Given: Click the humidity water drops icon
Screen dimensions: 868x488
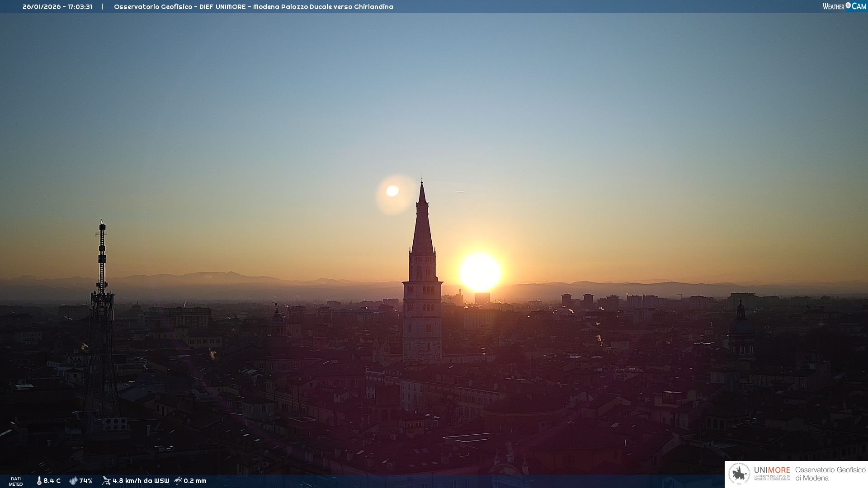Looking at the screenshot, I should coord(73,481).
